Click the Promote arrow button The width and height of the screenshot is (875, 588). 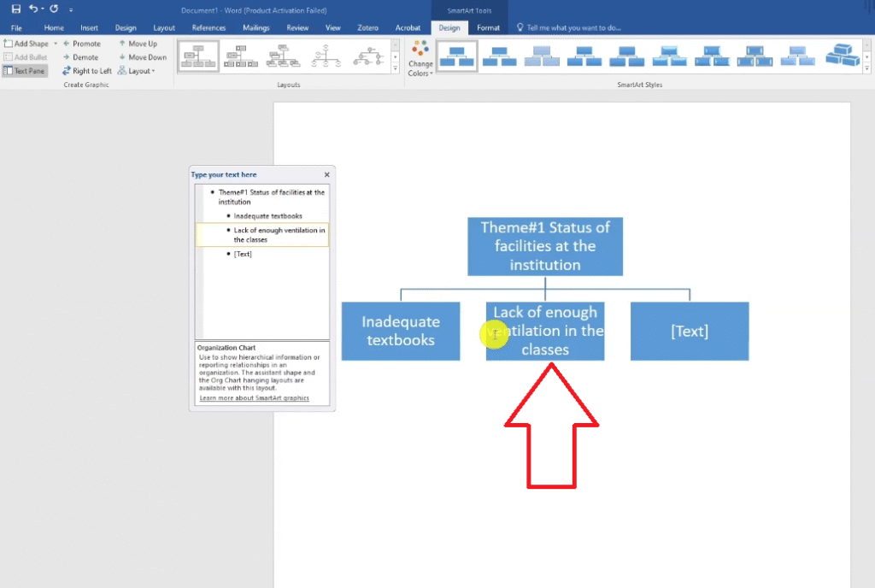[81, 44]
